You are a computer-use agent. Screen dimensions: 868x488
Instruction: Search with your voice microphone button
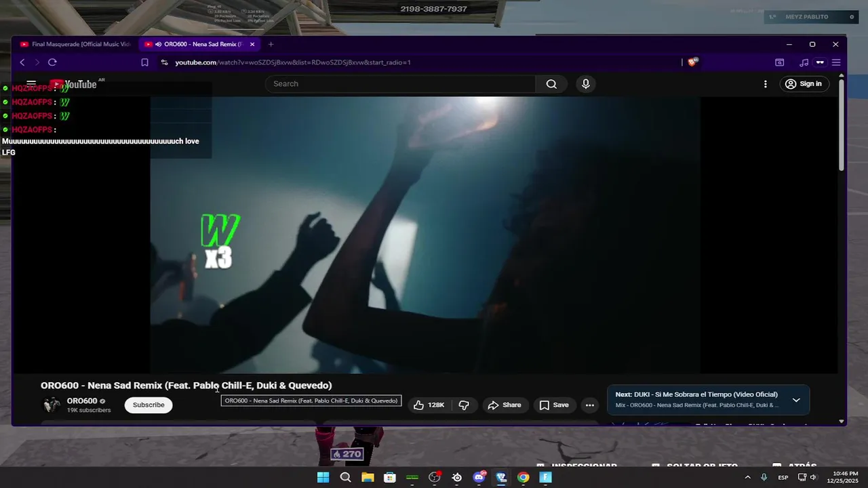[x=586, y=84]
